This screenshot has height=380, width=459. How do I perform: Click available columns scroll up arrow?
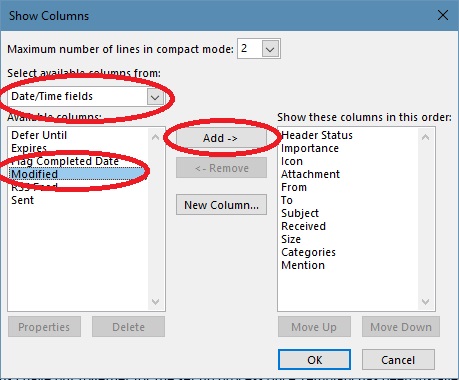click(x=155, y=137)
